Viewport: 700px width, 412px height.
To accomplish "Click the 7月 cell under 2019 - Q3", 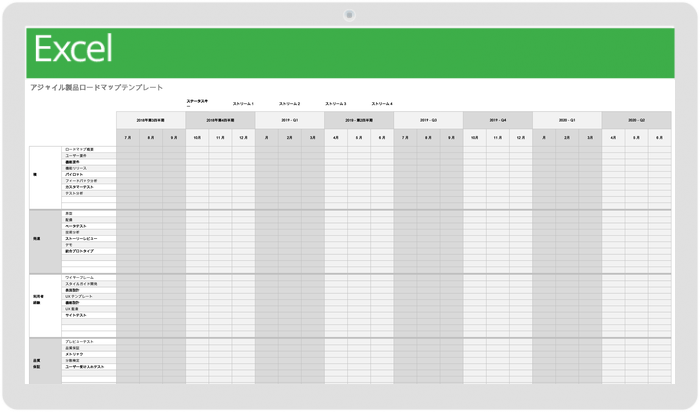I will (x=405, y=137).
